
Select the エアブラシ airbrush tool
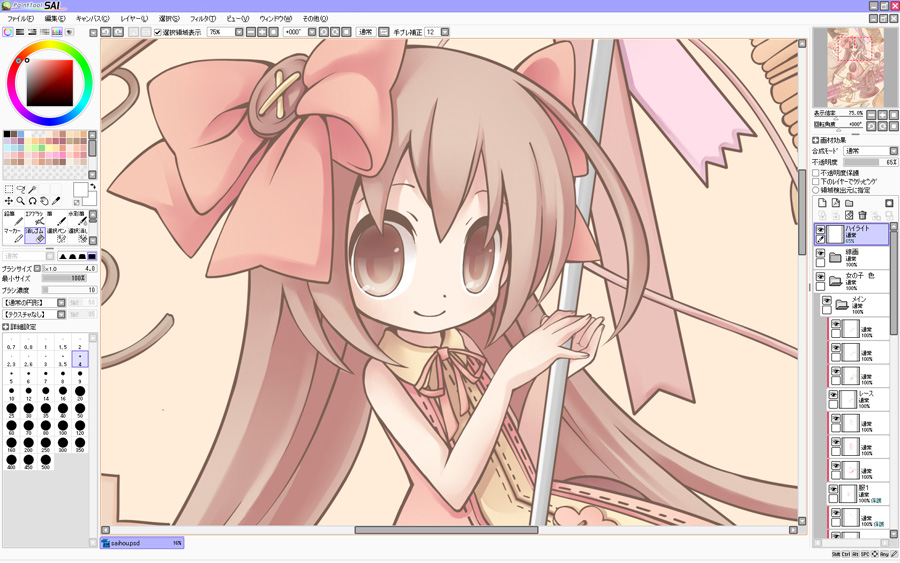tap(35, 218)
